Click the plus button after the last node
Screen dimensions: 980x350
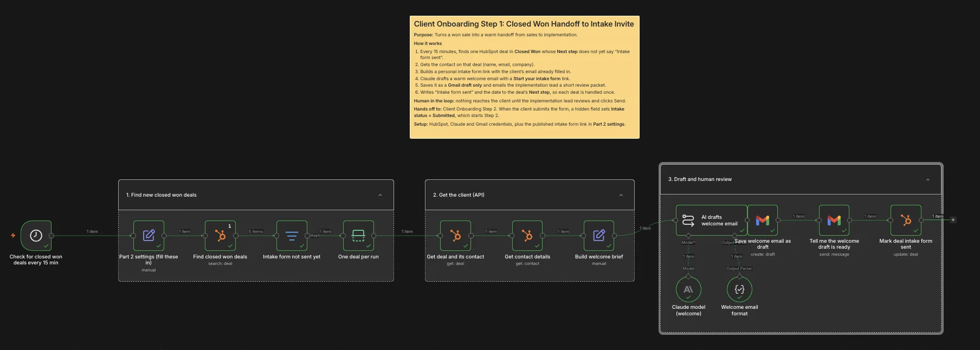pos(953,220)
